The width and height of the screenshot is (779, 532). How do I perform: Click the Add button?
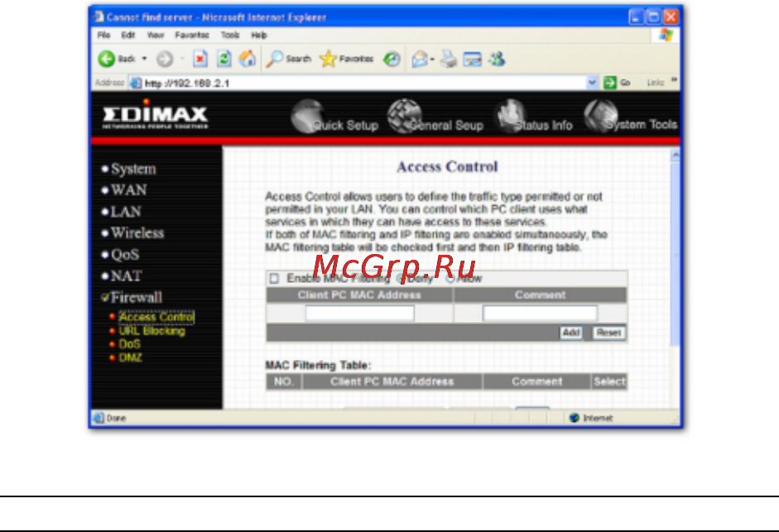click(x=571, y=333)
